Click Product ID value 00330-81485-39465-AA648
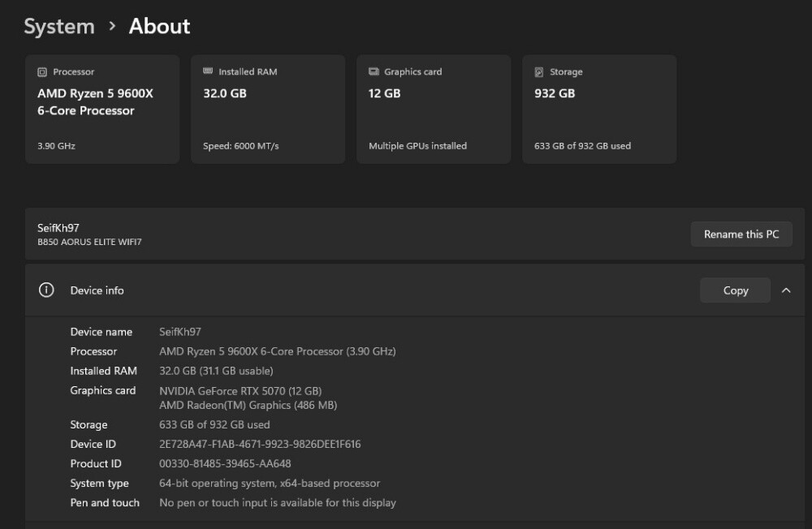 (x=225, y=464)
